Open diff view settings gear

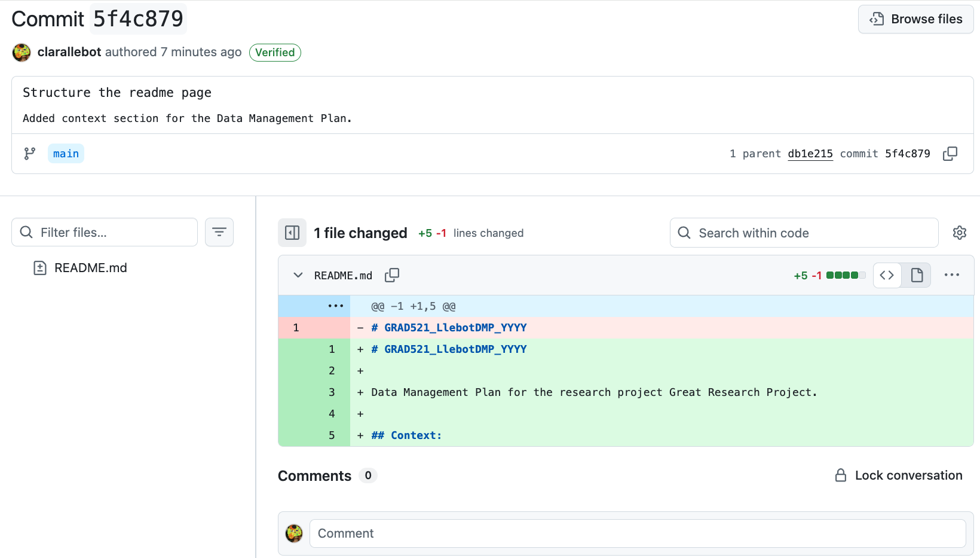click(960, 233)
